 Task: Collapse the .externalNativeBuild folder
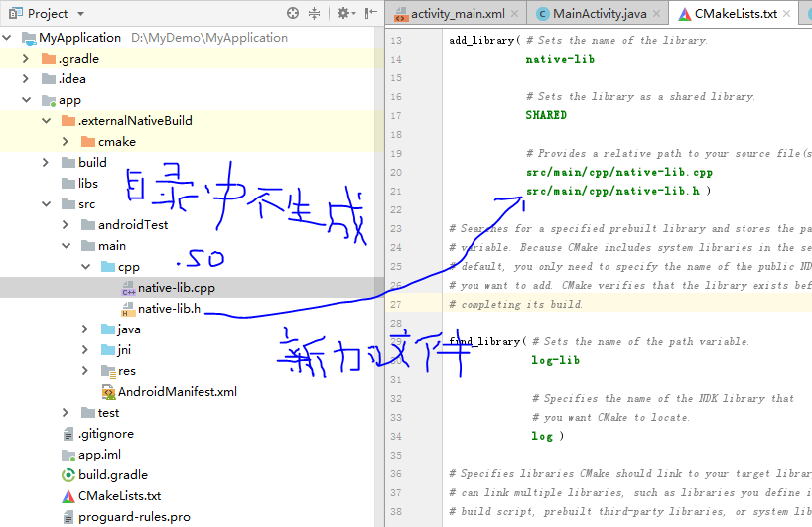coord(46,121)
